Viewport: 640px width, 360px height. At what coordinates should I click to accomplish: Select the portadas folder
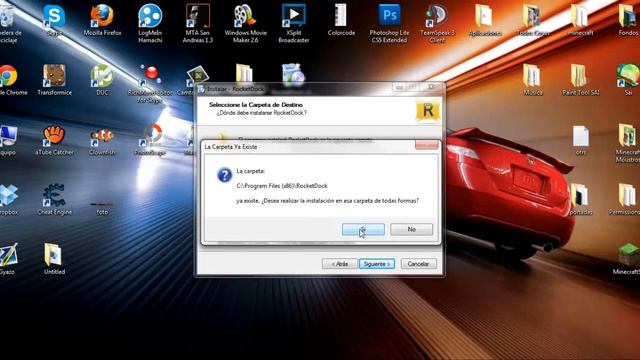[580, 200]
